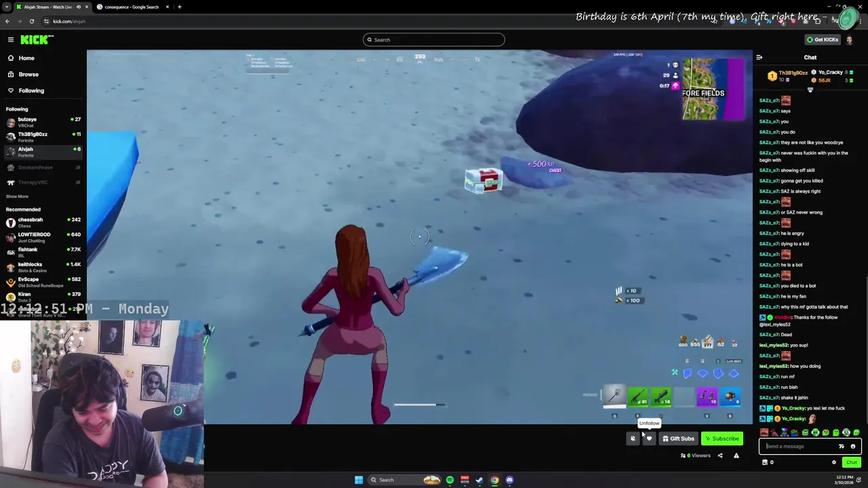The height and width of the screenshot is (488, 868).
Task: Open Th3B1gB0zz channel in Following list
Action: tap(43, 137)
